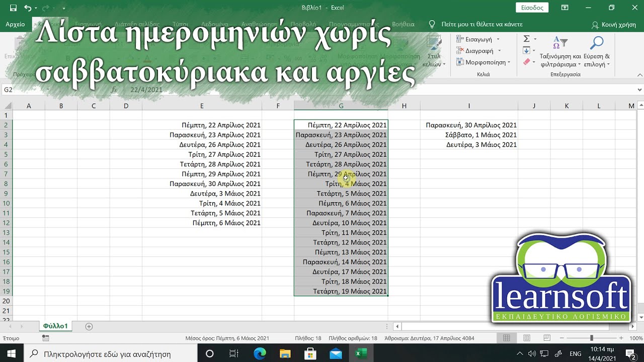The height and width of the screenshot is (362, 644).
Task: Click the zoom slider handle
Action: [x=592, y=338]
